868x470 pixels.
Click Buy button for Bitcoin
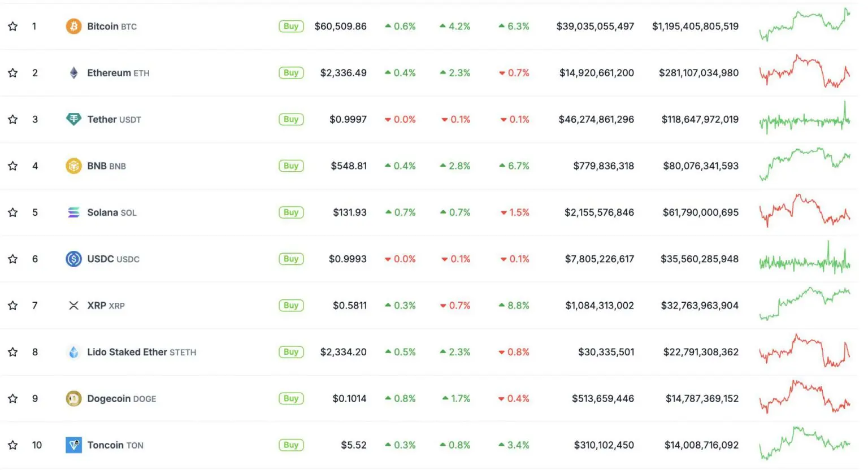pyautogui.click(x=291, y=26)
